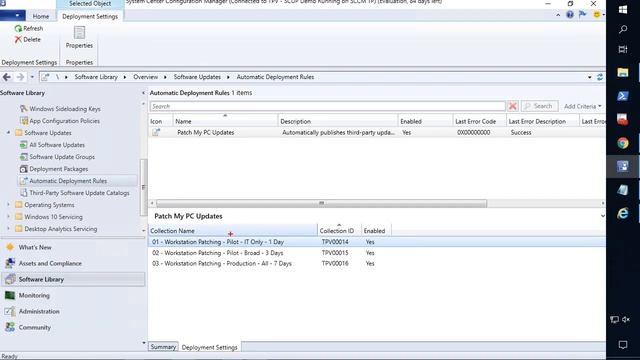Open the application menu dropdown button
The height and width of the screenshot is (360, 640).
[x=12, y=16]
